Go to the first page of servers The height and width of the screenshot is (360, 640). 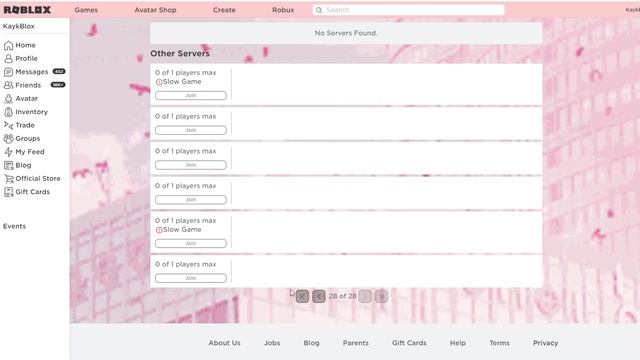click(x=302, y=296)
